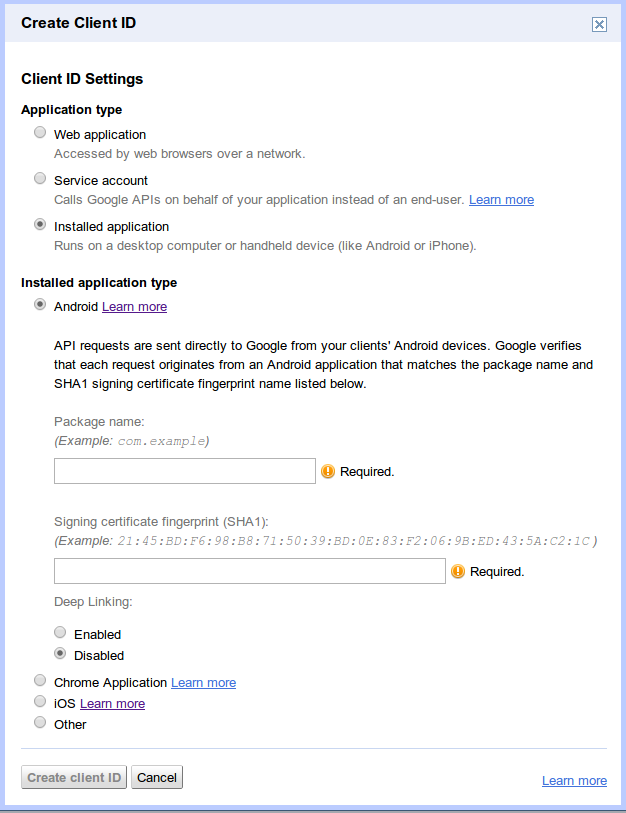Open Android Learn more link
The image size is (626, 813).
[134, 307]
